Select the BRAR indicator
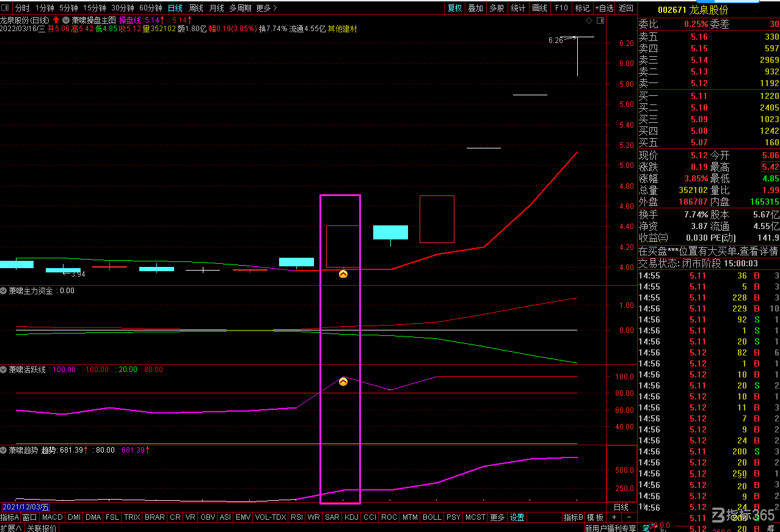780x532 pixels. (155, 517)
